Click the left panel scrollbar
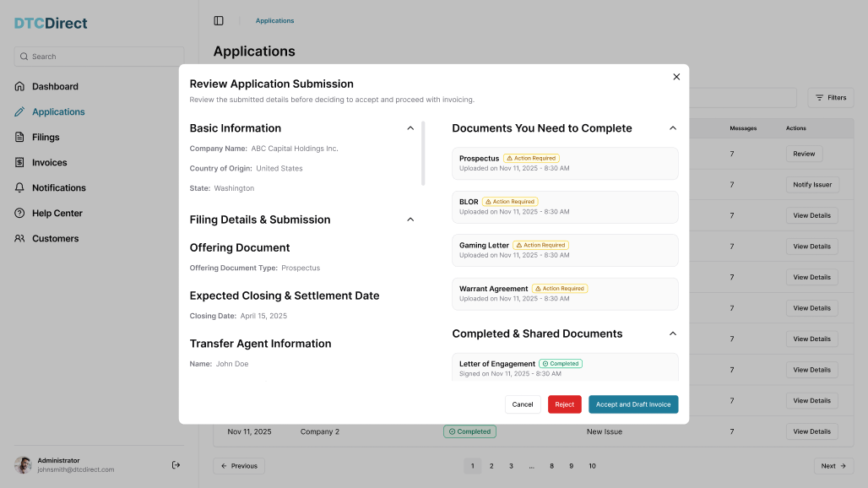Viewport: 868px width, 488px height. pos(424,154)
